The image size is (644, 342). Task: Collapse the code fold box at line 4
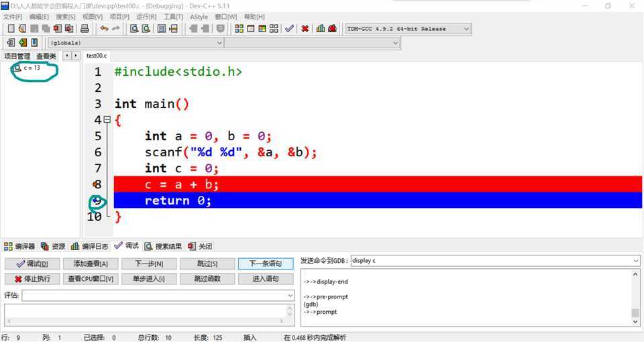click(107, 119)
